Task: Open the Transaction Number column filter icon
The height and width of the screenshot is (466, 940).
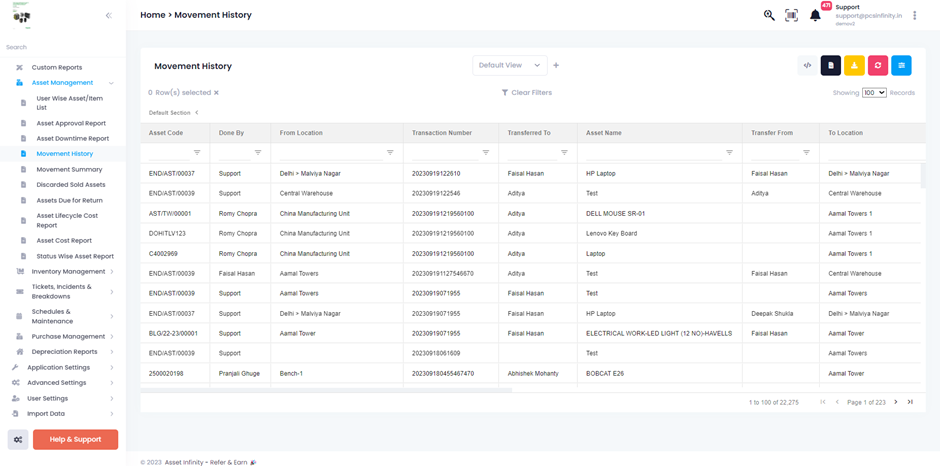Action: tap(486, 152)
